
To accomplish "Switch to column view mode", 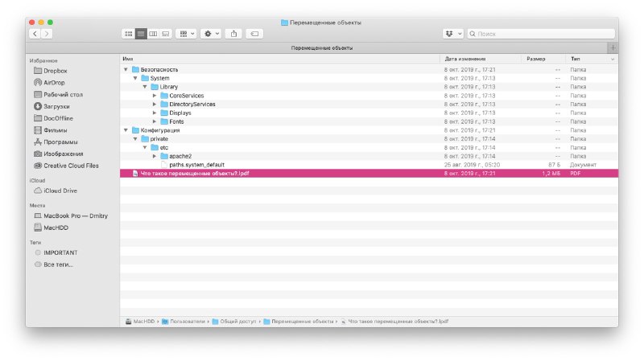I will 153,34.
